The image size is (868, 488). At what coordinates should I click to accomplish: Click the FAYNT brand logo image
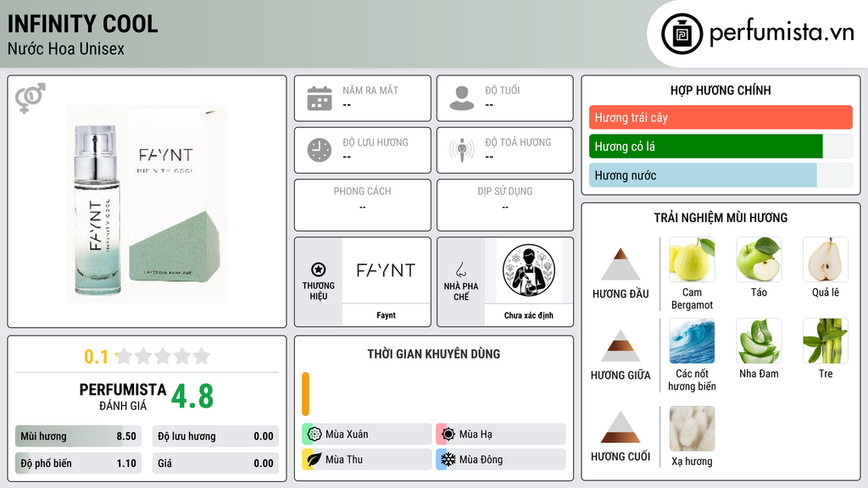[x=387, y=270]
